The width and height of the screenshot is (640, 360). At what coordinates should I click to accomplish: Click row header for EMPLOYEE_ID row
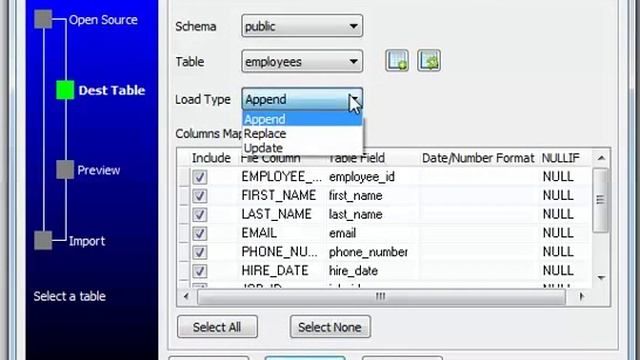(184, 177)
